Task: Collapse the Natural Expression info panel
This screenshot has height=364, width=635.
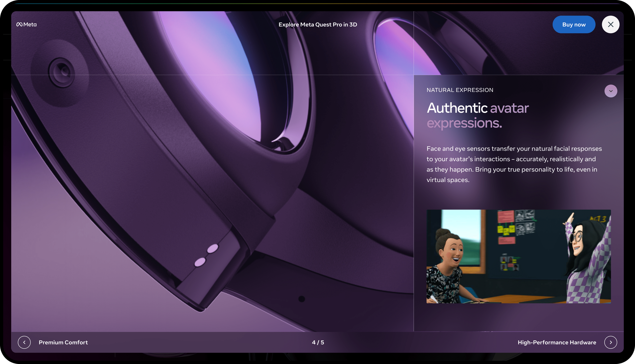Action: 611,91
